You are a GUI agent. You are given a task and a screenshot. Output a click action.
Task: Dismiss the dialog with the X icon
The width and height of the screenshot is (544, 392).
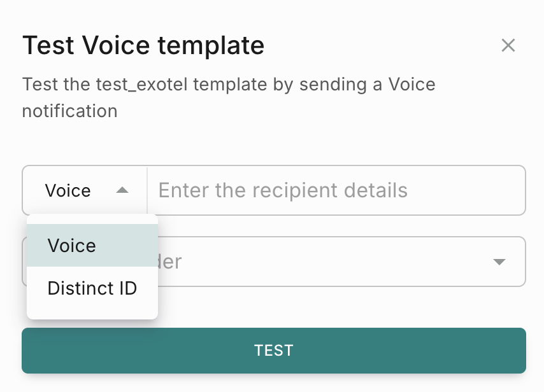pyautogui.click(x=508, y=45)
